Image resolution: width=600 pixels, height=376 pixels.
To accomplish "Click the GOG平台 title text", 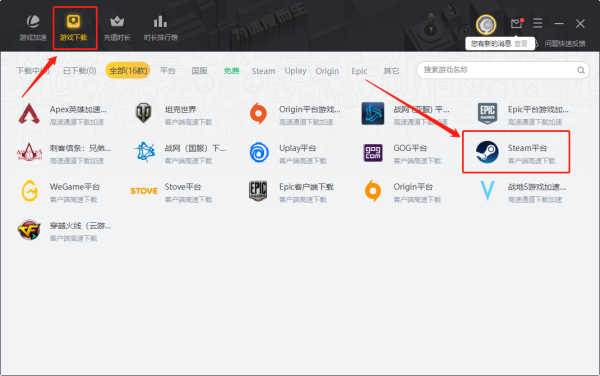I will click(410, 148).
